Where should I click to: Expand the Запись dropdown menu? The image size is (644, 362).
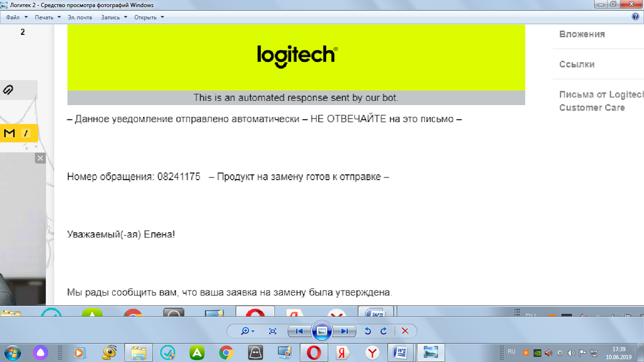114,17
